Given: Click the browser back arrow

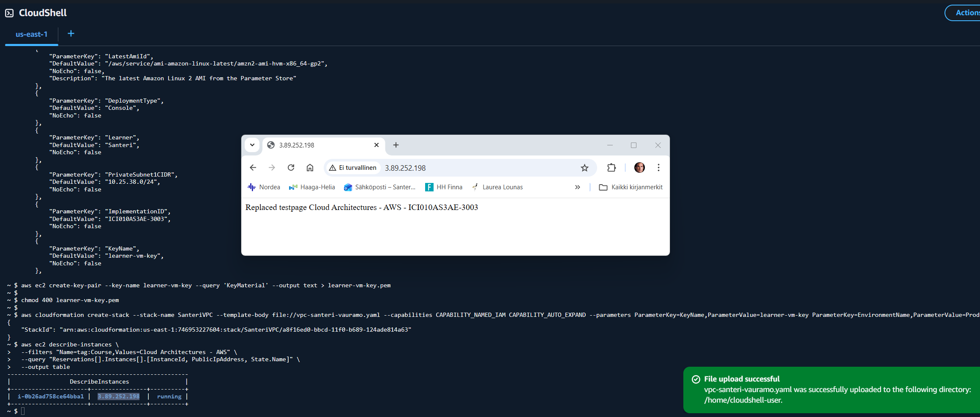Looking at the screenshot, I should tap(253, 168).
